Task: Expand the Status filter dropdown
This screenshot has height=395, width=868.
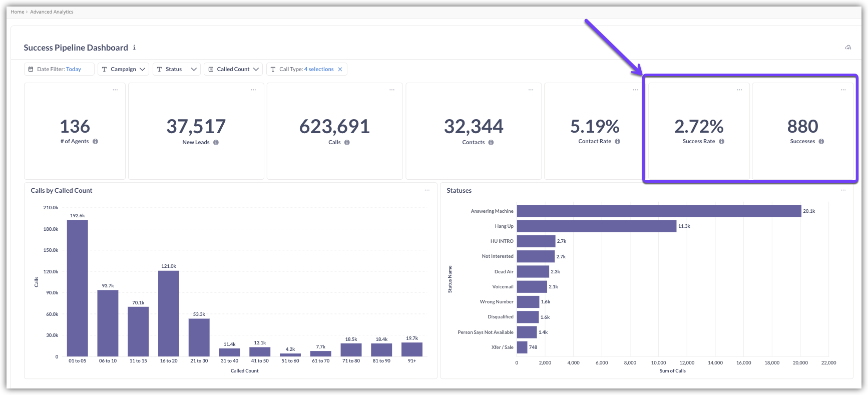Action: point(176,70)
